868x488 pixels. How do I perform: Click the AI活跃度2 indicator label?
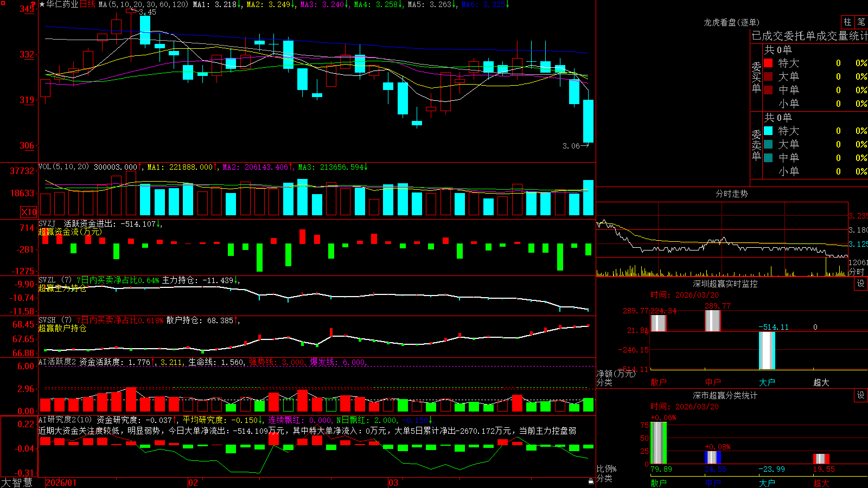coord(58,362)
